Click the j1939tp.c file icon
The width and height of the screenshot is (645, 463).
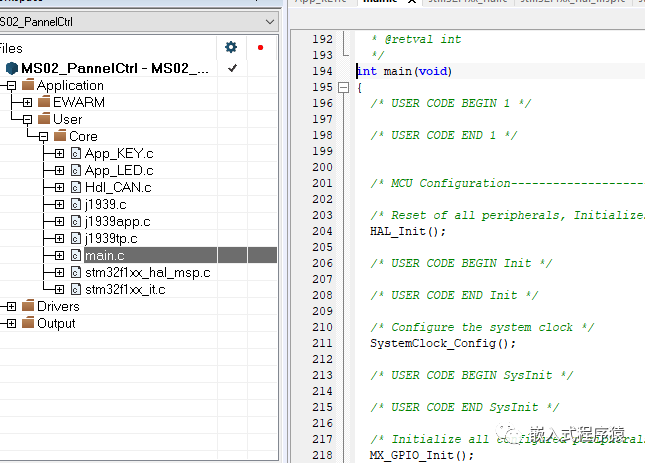pyautogui.click(x=76, y=238)
